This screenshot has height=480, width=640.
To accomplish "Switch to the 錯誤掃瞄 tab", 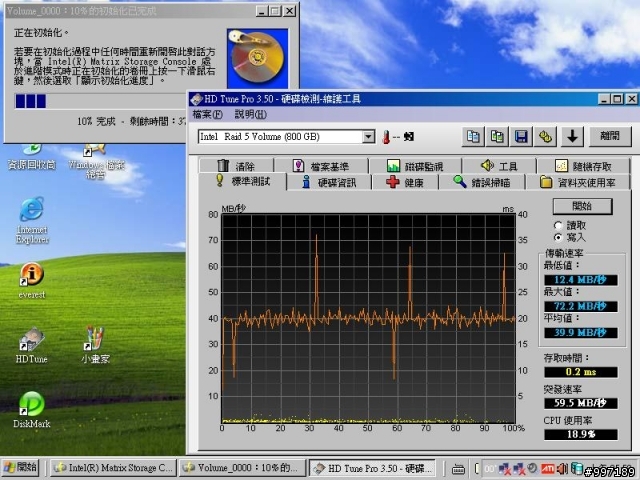I will (482, 182).
